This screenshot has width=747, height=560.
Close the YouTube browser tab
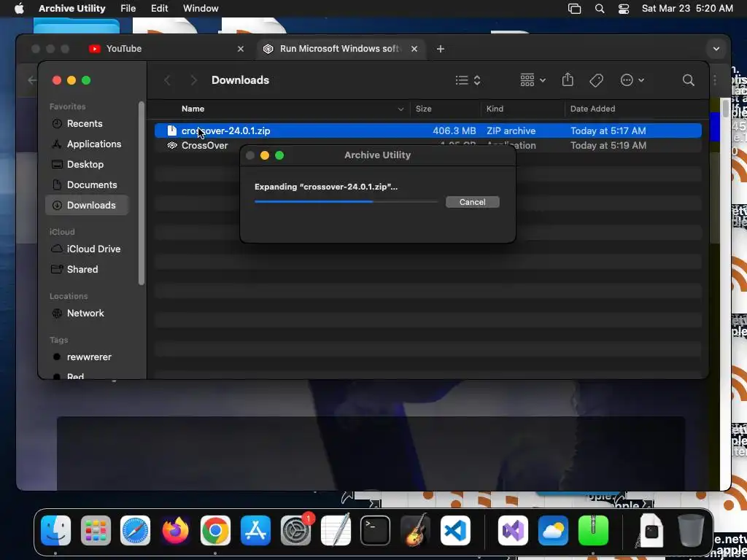[x=241, y=49]
